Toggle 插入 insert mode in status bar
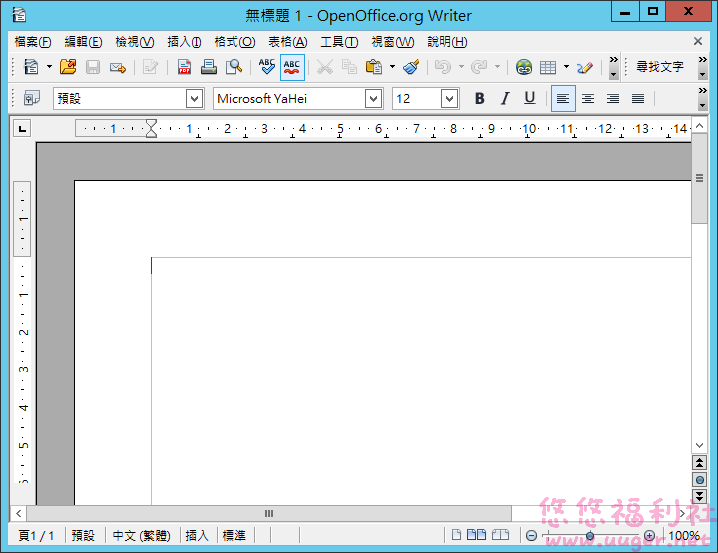 [197, 535]
